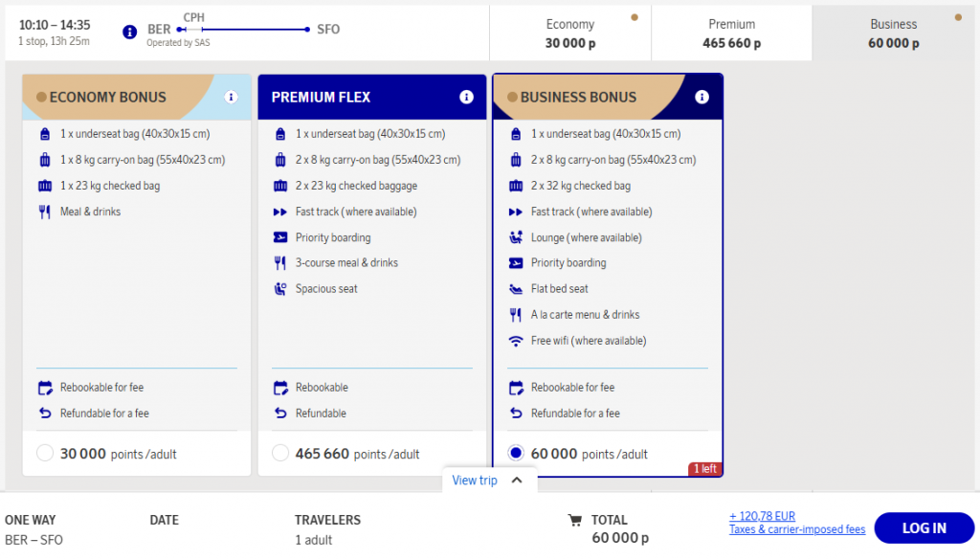Click the flight itinerary info icon beside BER
Screen dimensions: 980x560
(x=129, y=30)
